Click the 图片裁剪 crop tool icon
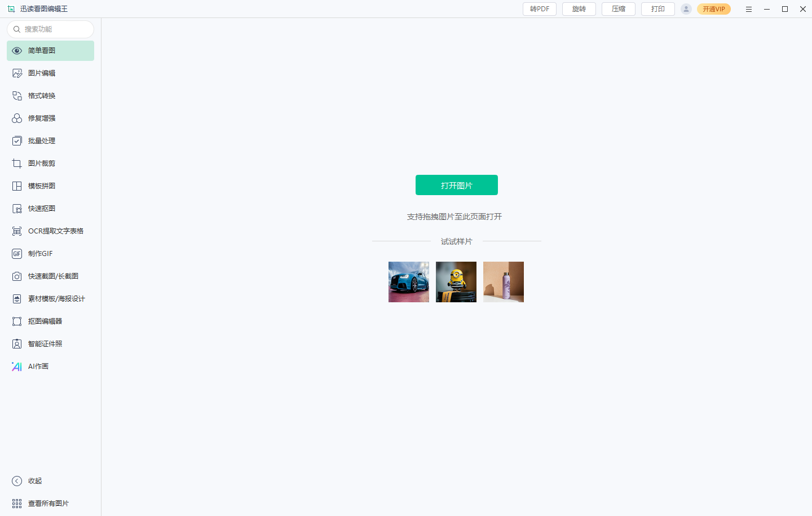 click(x=17, y=164)
